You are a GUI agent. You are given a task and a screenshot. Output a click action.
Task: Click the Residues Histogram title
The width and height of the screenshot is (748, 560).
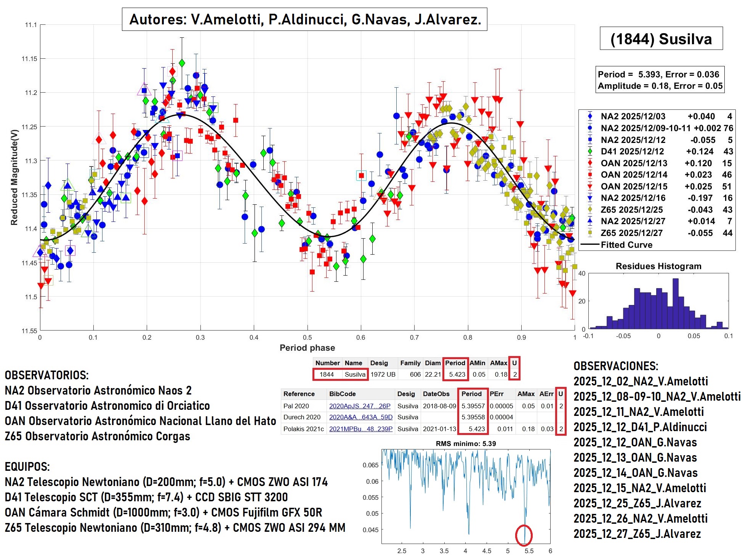pyautogui.click(x=658, y=266)
